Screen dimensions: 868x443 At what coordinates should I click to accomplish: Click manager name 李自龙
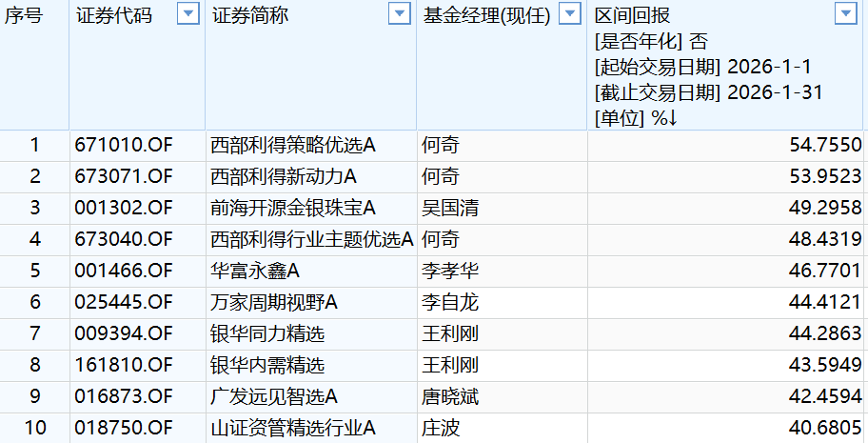click(x=450, y=302)
